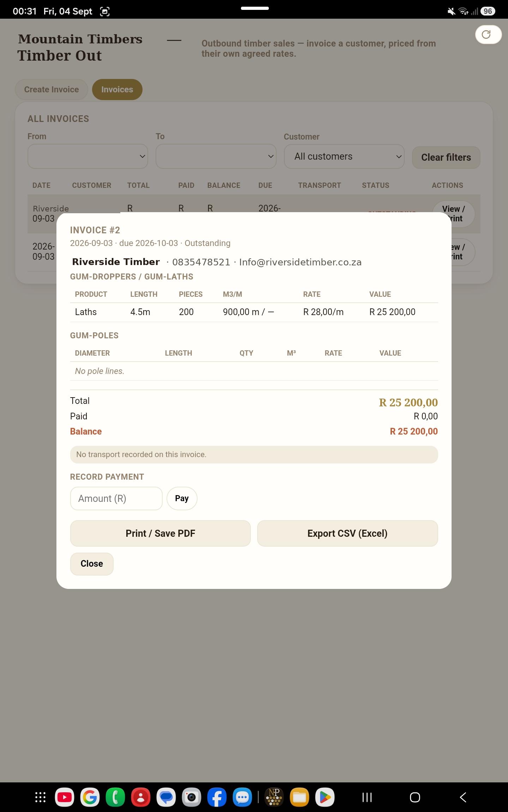The width and height of the screenshot is (508, 812).
Task: Tap the refresh icon button
Action: (488, 35)
